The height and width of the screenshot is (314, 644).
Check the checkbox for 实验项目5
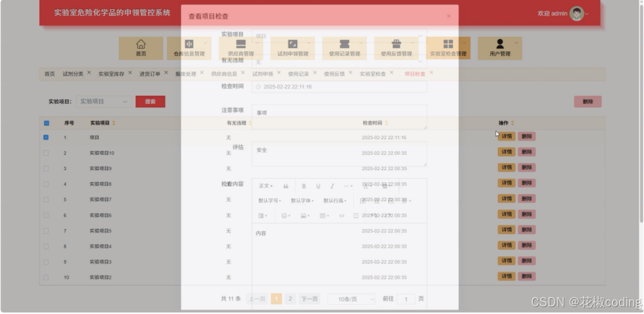46,231
